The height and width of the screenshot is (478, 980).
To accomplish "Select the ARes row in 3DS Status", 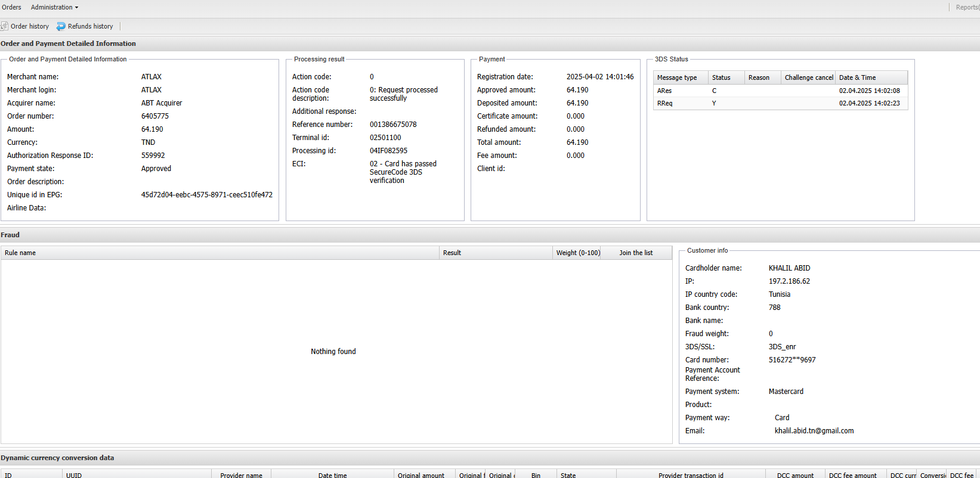I will (664, 91).
